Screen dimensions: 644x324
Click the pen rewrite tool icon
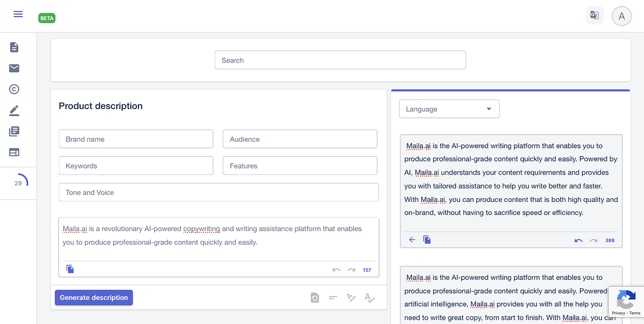pos(351,298)
